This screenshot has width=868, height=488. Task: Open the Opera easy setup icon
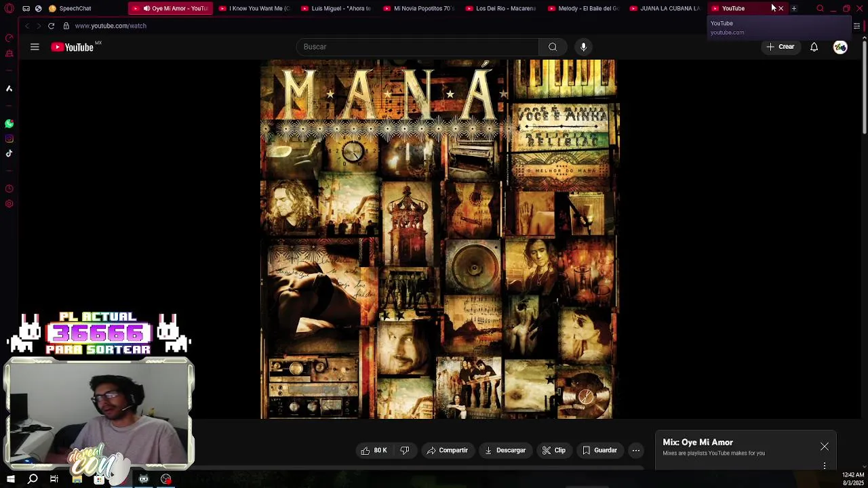[x=856, y=26]
